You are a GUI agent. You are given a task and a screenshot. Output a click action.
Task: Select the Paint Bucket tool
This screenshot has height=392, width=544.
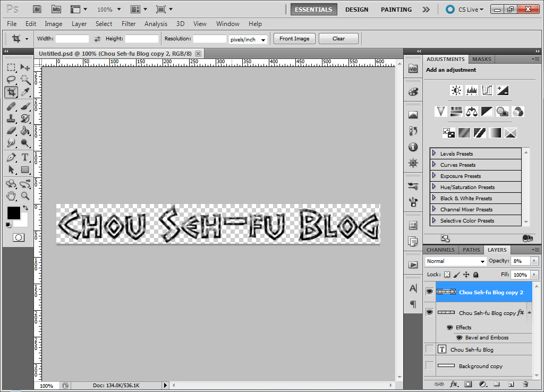point(25,131)
